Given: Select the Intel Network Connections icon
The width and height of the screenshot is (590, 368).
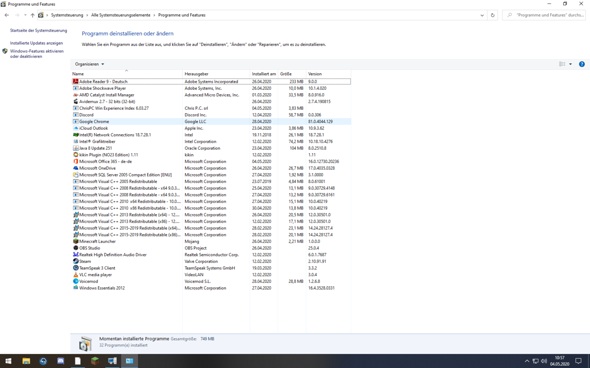Looking at the screenshot, I should coord(75,135).
